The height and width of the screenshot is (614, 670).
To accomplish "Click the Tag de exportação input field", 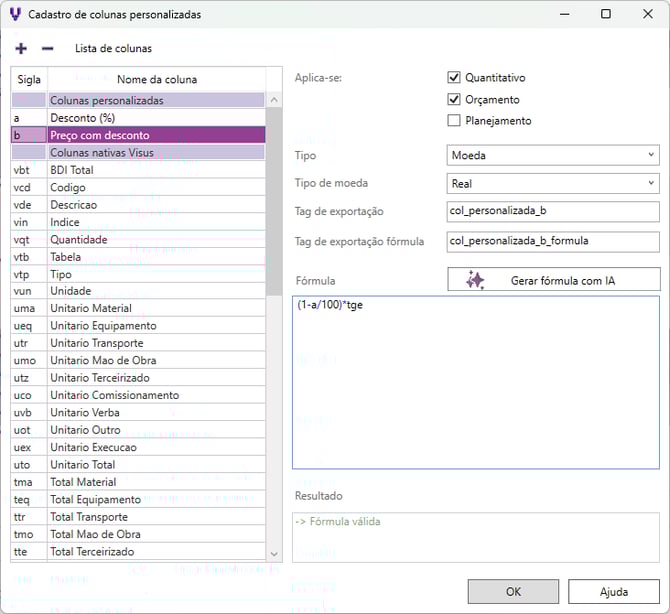I will pyautogui.click(x=553, y=212).
